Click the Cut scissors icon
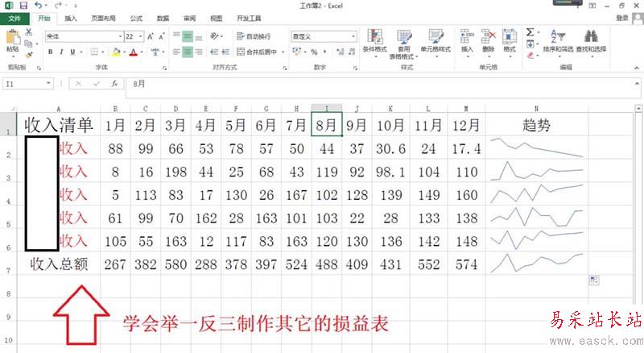Screen dimensions: 644x353 tap(29, 32)
